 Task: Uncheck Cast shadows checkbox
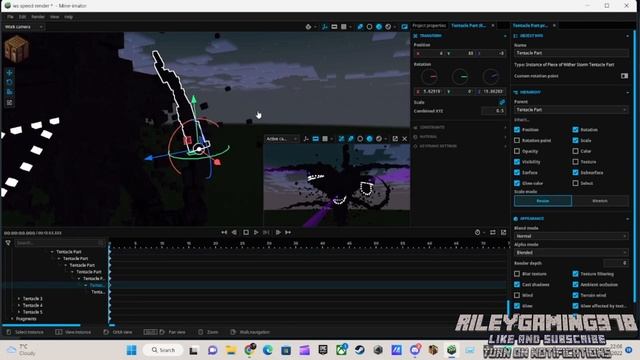tap(517, 284)
